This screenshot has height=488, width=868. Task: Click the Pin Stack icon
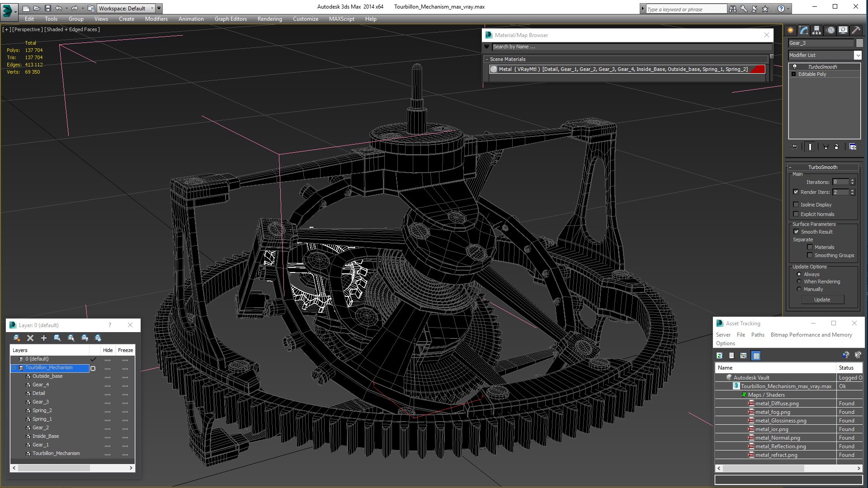pyautogui.click(x=794, y=147)
